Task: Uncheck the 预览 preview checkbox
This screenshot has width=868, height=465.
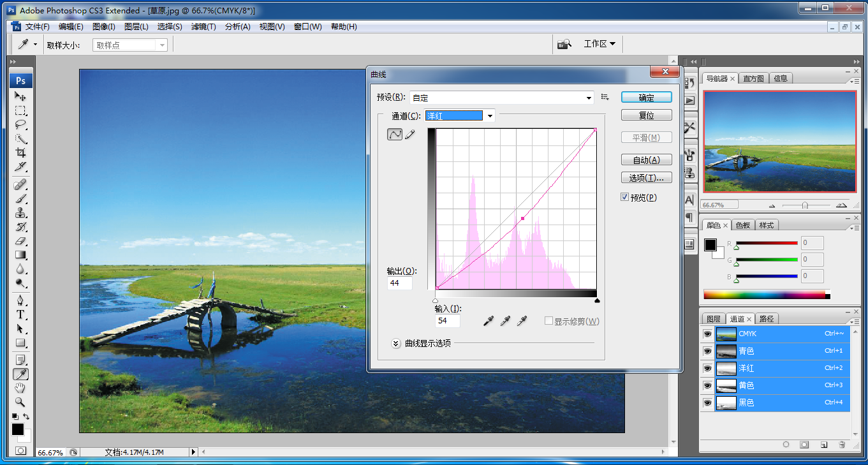Action: (624, 198)
